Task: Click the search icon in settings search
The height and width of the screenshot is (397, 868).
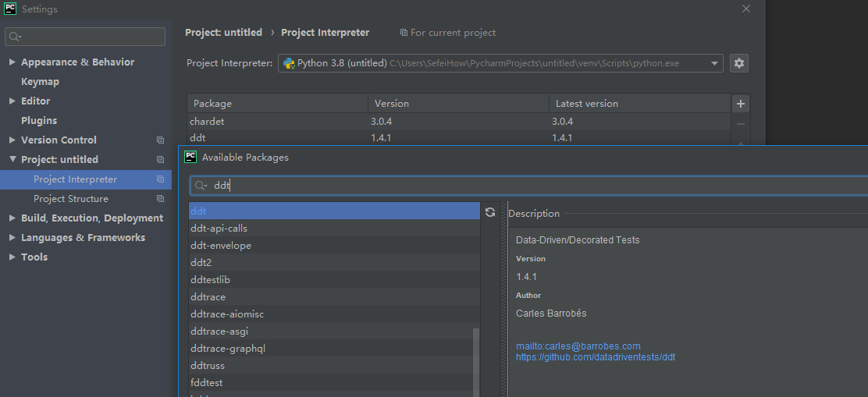Action: click(x=15, y=37)
